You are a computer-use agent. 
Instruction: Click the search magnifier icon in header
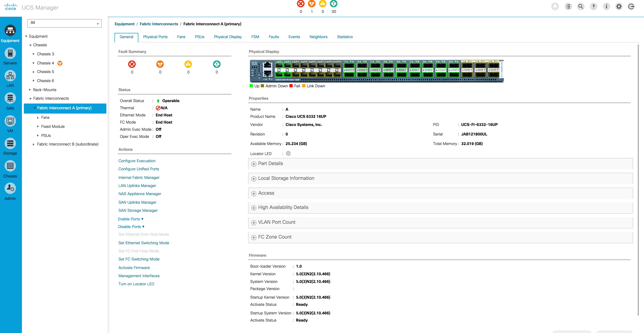pos(581,6)
